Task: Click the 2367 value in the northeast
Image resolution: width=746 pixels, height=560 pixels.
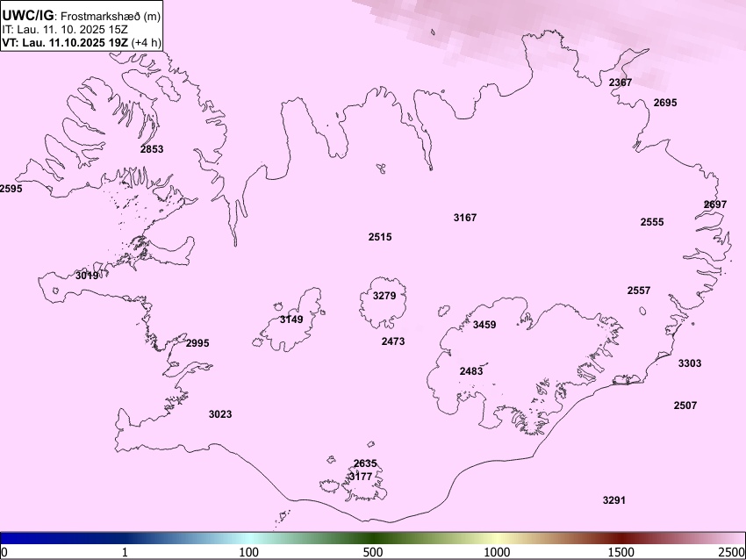Action: pos(620,83)
